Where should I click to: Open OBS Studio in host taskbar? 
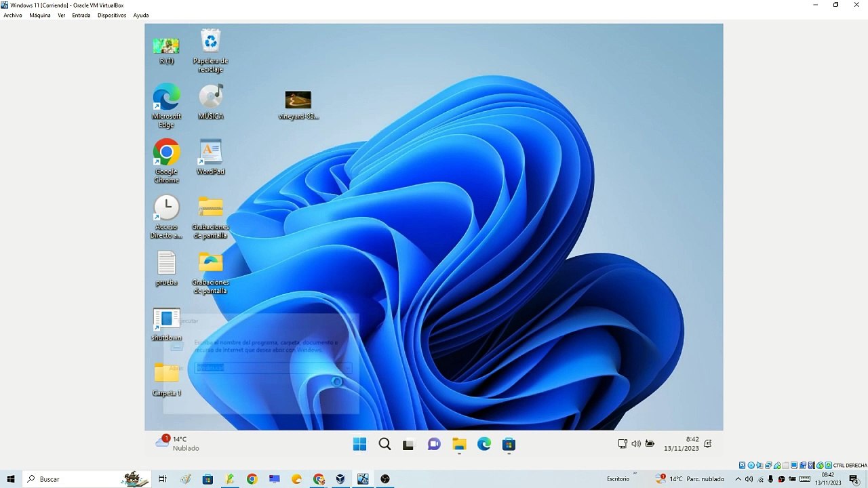click(385, 479)
